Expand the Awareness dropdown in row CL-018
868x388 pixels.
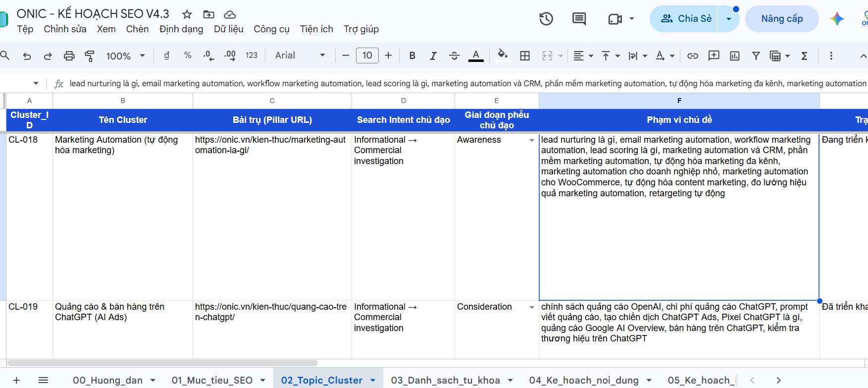(532, 140)
